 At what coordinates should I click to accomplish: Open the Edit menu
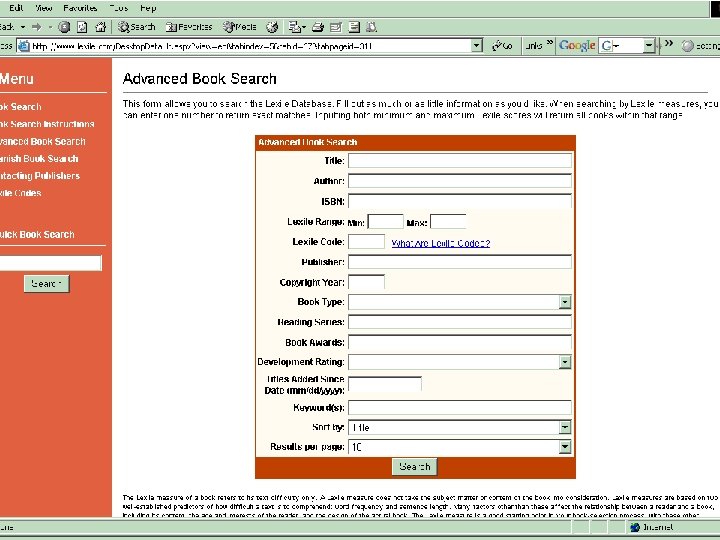click(16, 8)
